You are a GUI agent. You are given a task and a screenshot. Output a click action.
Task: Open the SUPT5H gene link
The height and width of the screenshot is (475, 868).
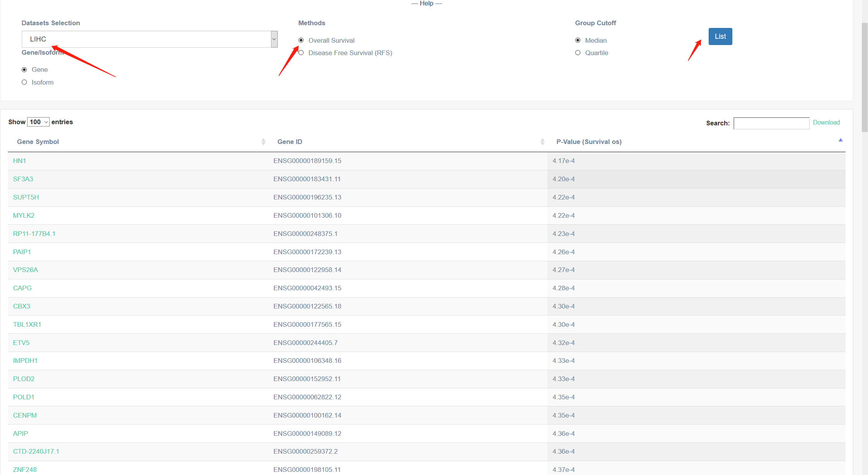[26, 197]
